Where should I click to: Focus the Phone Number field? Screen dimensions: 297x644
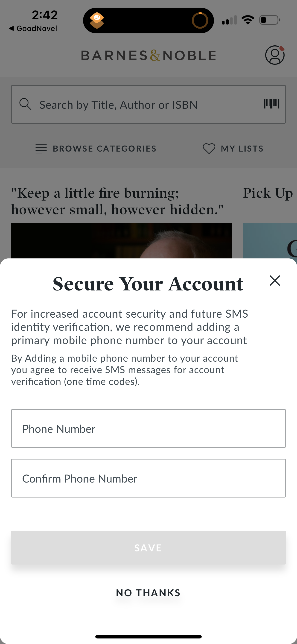click(x=148, y=428)
